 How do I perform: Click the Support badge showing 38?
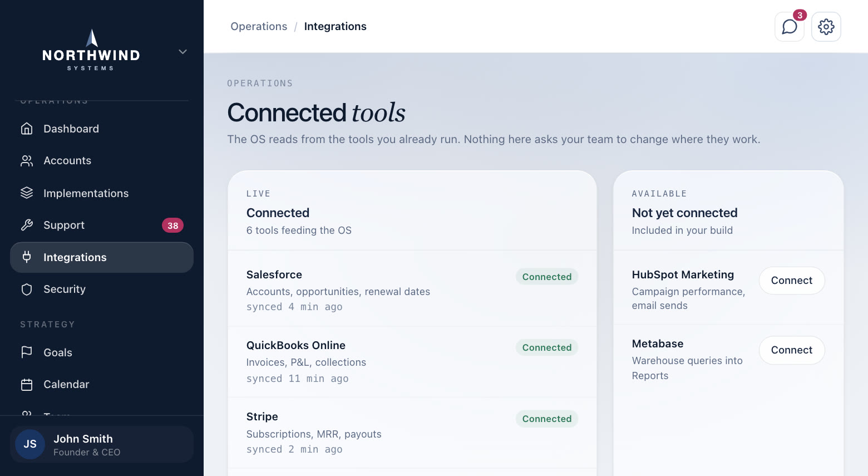tap(172, 225)
